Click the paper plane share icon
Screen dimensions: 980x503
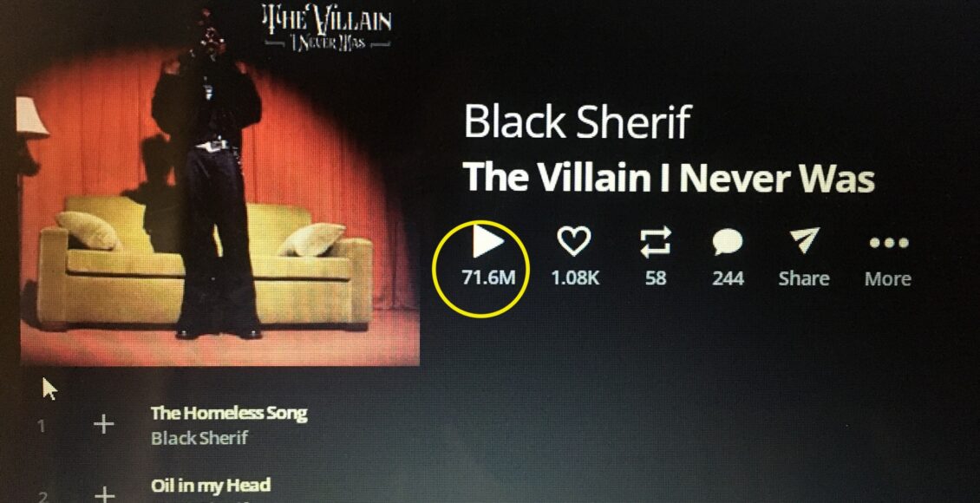[804, 240]
